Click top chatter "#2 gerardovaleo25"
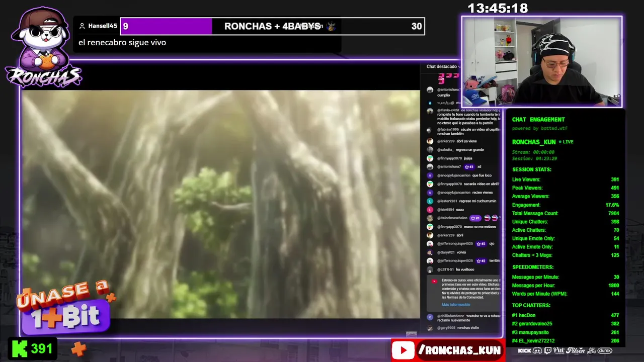Viewport: 644px width, 362px height. pyautogui.click(x=566, y=324)
